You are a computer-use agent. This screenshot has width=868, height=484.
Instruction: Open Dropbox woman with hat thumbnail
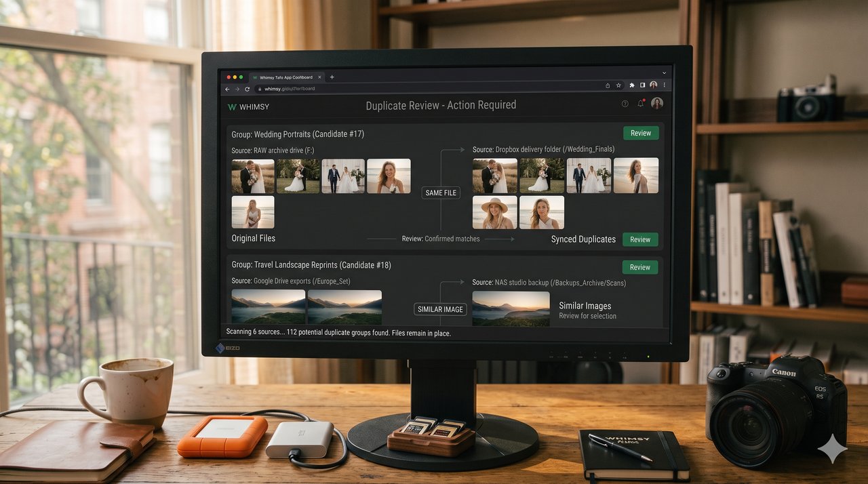click(x=495, y=212)
